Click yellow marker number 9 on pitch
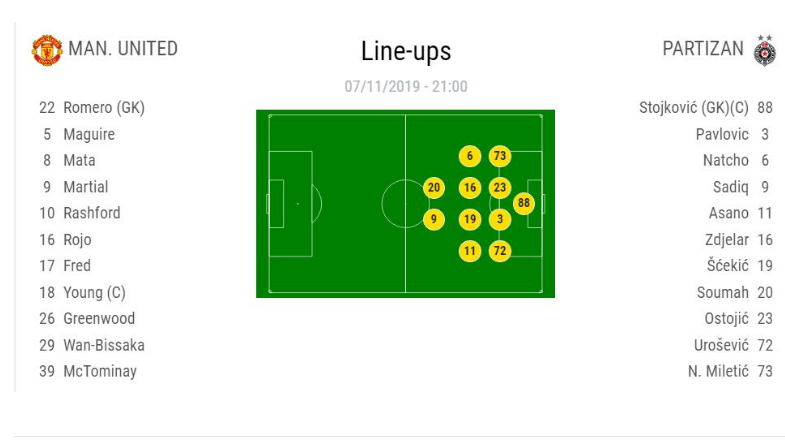 tap(433, 219)
